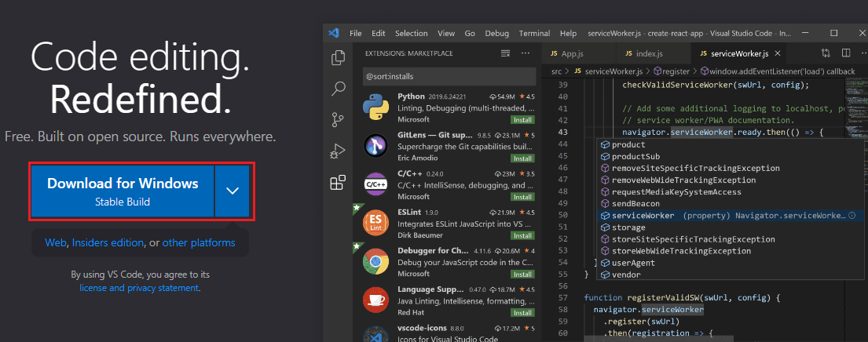The height and width of the screenshot is (342, 868).
Task: Select the vendor suggestion
Action: pos(730,275)
